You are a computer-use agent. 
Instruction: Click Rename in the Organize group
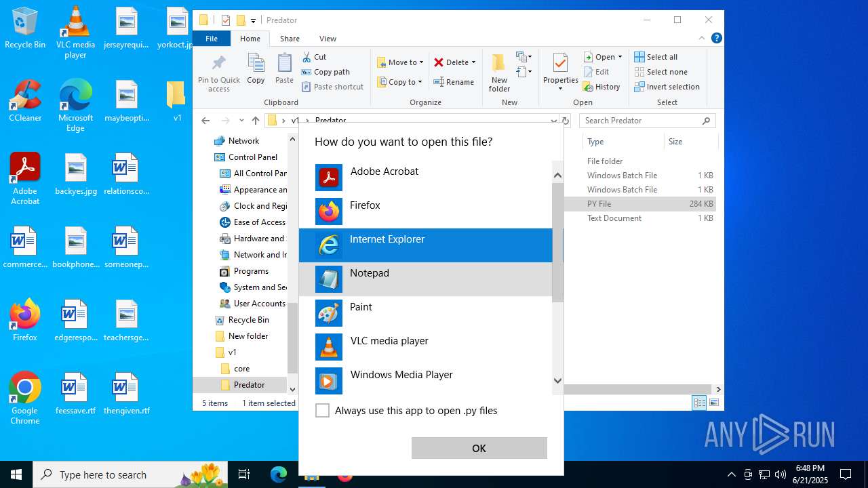click(454, 82)
